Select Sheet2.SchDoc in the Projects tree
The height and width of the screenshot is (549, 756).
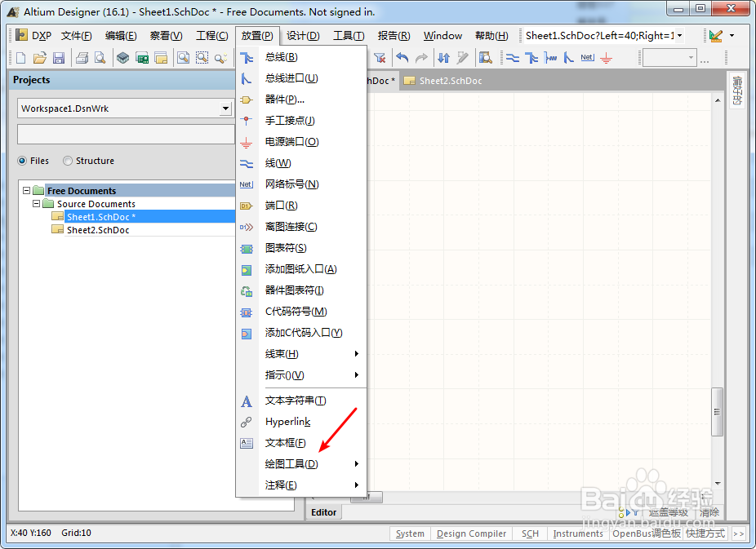(x=98, y=230)
